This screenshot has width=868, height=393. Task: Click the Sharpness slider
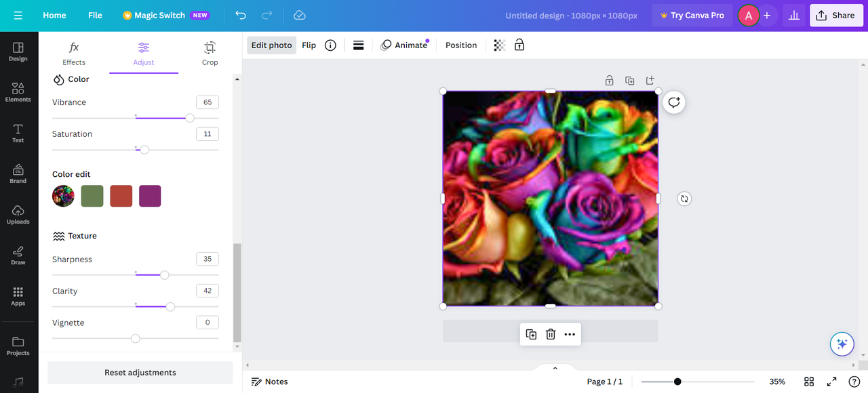pos(136,275)
